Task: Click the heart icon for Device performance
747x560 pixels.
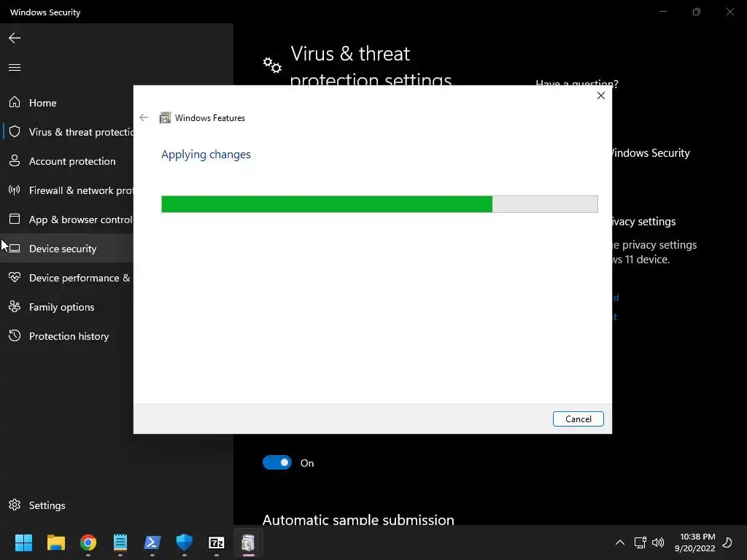Action: (15, 277)
